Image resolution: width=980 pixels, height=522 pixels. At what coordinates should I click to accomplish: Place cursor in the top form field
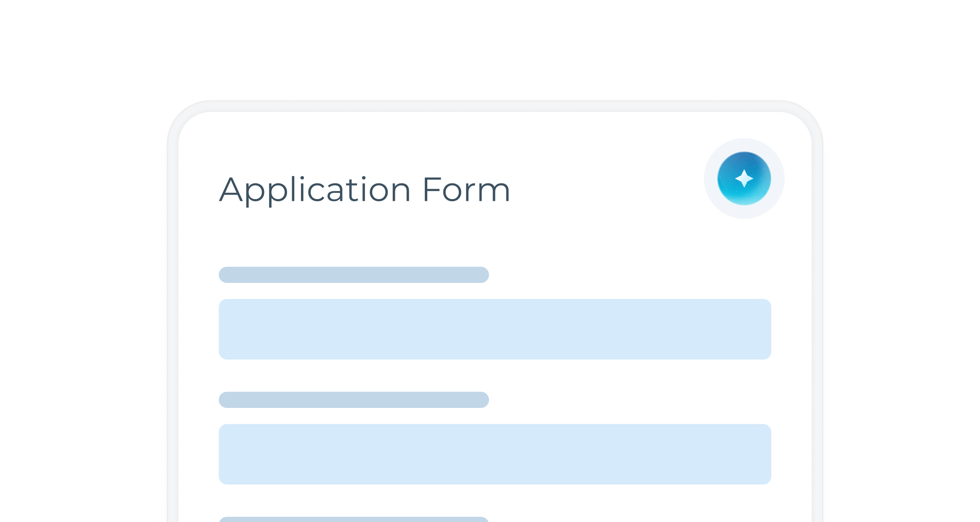click(495, 329)
